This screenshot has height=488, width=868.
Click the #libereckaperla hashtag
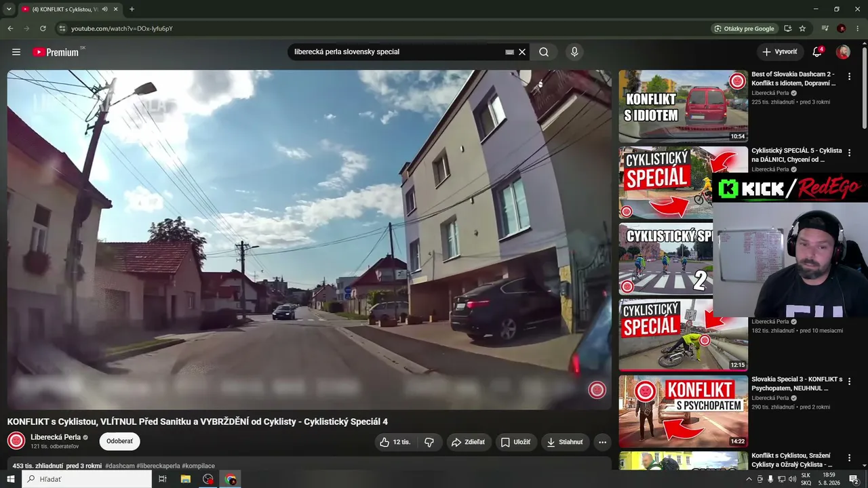point(158,466)
